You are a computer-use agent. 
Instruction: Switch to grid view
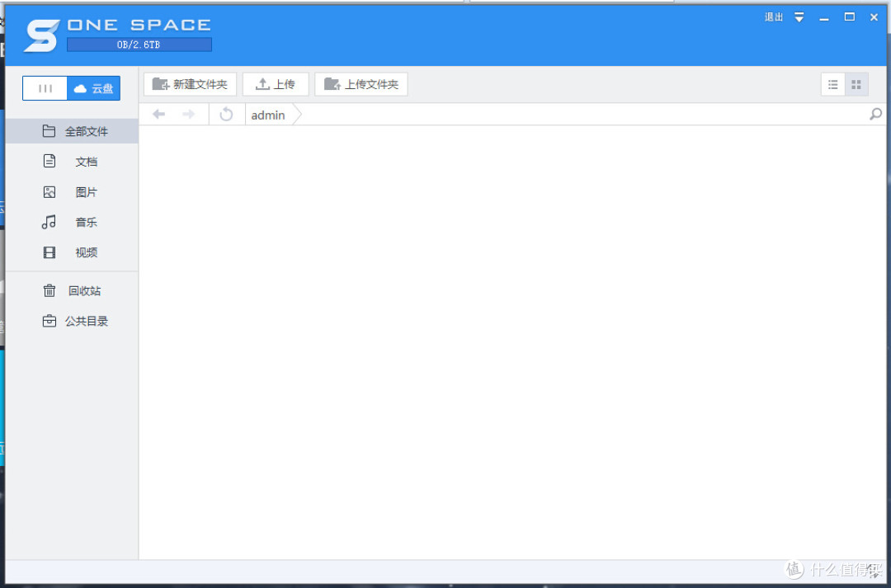pos(856,85)
